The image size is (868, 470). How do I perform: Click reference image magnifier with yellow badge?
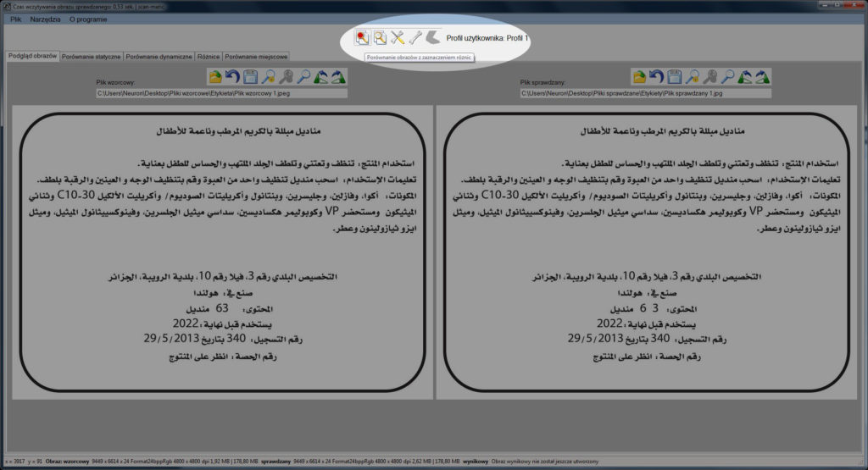pos(268,77)
